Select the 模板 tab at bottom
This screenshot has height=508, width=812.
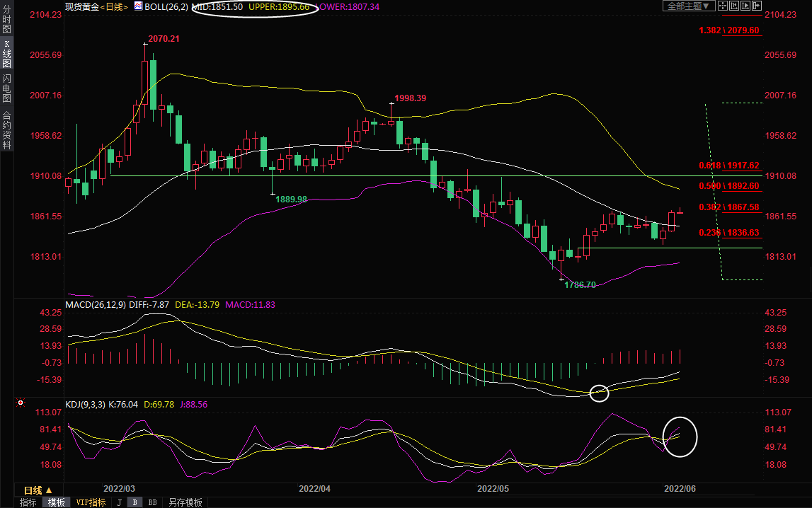click(56, 502)
